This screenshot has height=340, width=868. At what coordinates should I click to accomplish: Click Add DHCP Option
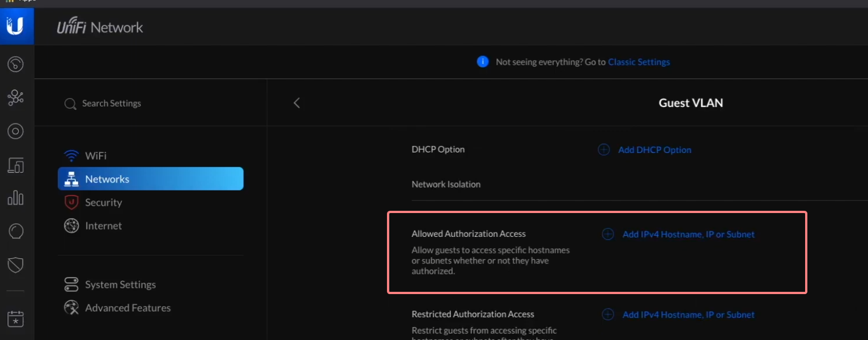(654, 150)
